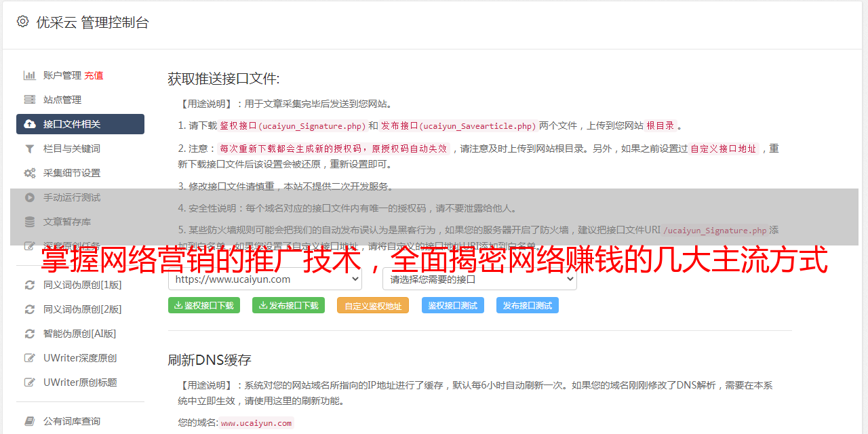The height and width of the screenshot is (434, 868).
Task: Click the 优采云 管理控制台 title
Action: (x=92, y=22)
